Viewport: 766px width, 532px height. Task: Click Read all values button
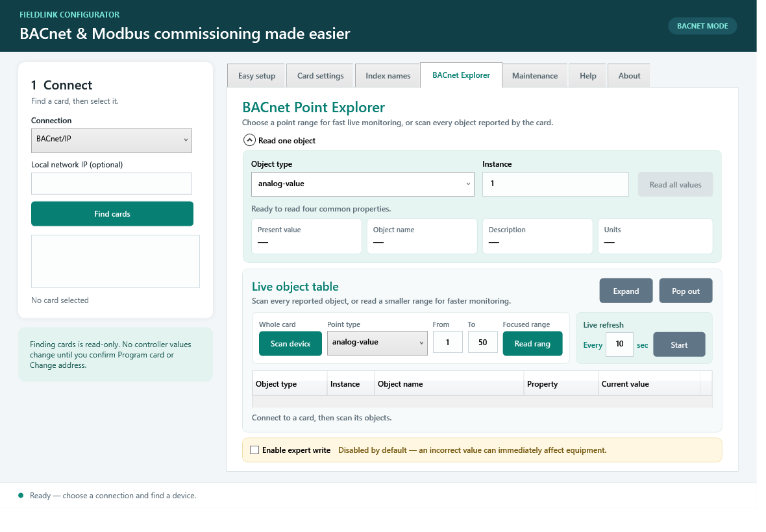pyautogui.click(x=675, y=184)
